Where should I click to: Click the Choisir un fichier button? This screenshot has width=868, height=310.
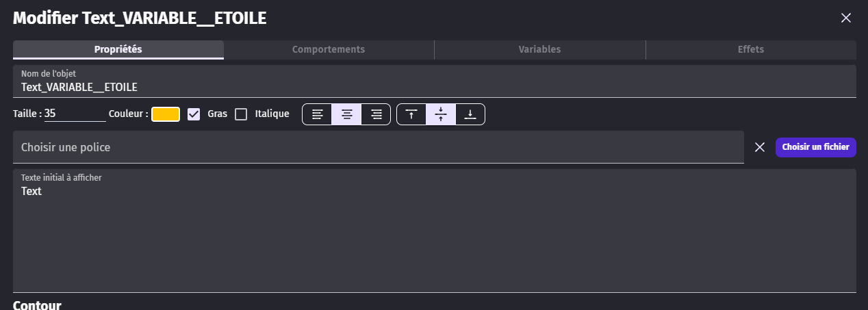(x=815, y=147)
